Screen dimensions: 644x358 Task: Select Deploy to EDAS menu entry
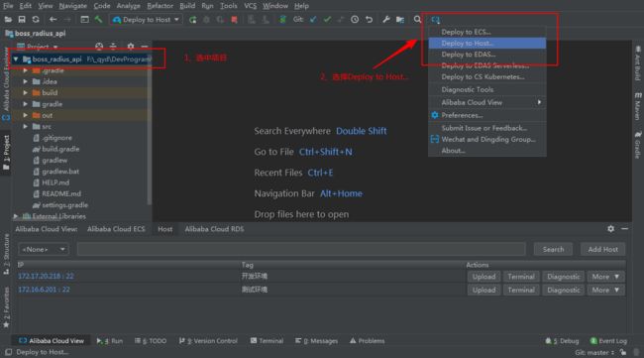[x=487, y=55]
